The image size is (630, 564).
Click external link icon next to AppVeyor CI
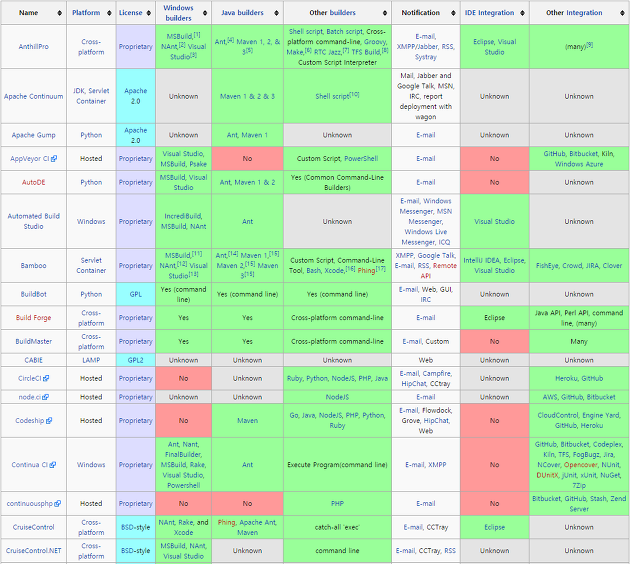pyautogui.click(x=54, y=159)
